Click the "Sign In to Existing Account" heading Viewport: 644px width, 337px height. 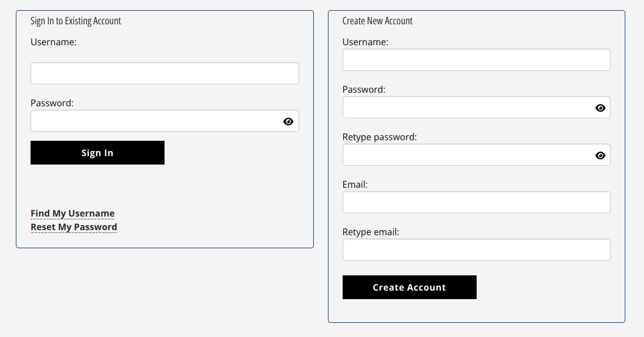point(76,21)
